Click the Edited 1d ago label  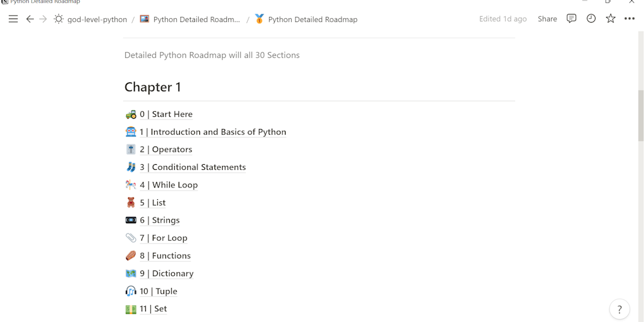pos(502,19)
